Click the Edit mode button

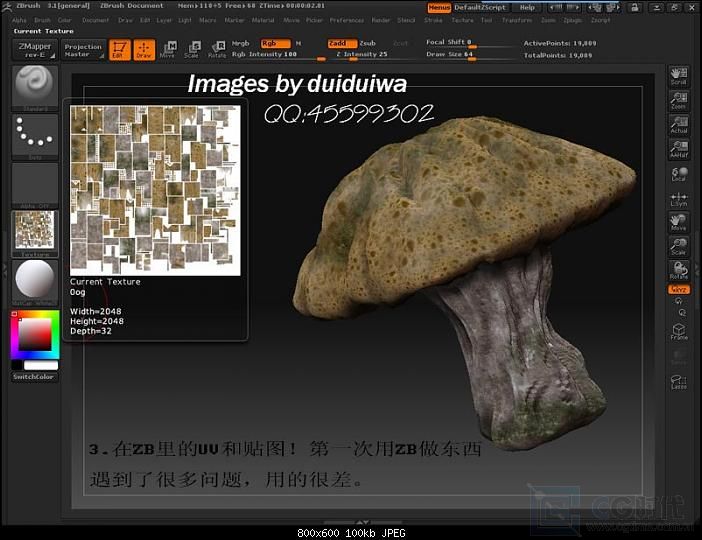click(120, 50)
